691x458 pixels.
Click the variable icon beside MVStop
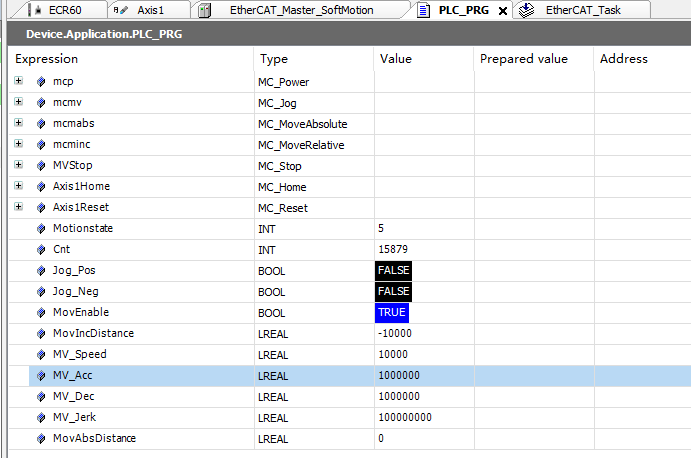click(x=41, y=166)
